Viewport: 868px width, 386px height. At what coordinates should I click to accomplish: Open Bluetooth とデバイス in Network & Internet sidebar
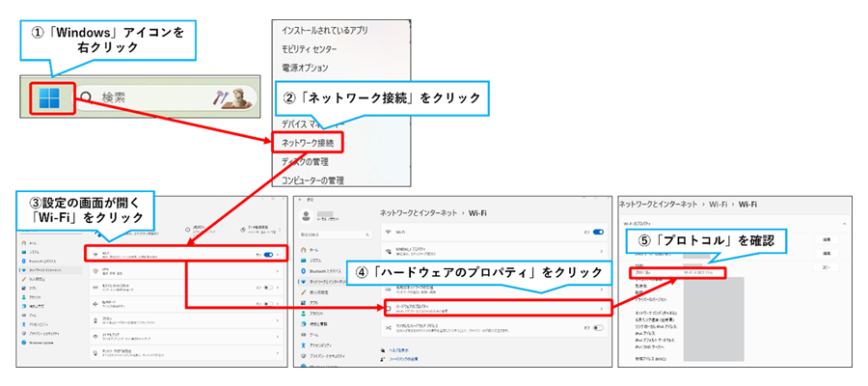[39, 262]
